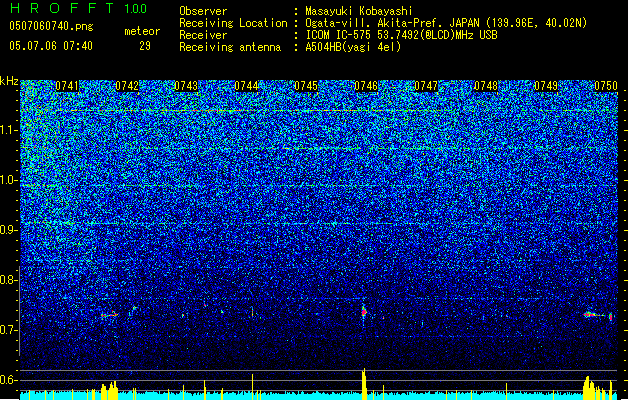Click observer name Masayuki Kobayashi
Image resolution: width=629 pixels, height=400 pixels.
pyautogui.click(x=359, y=11)
